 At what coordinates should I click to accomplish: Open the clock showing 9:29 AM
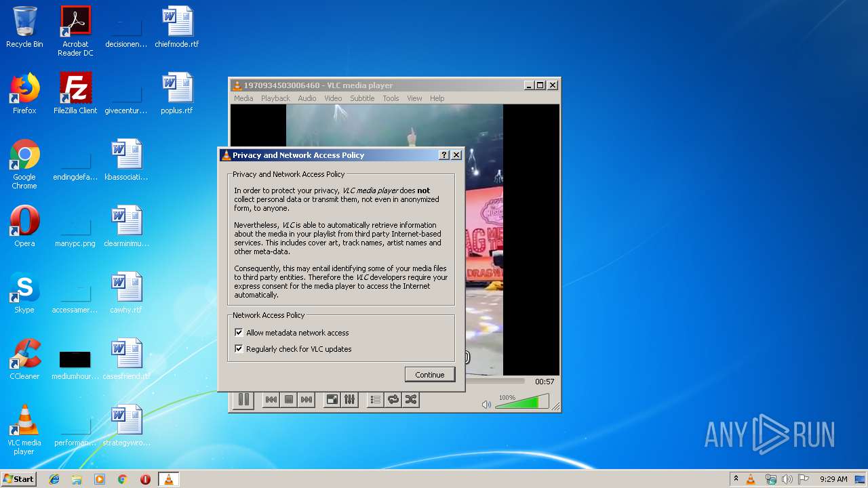(833, 479)
